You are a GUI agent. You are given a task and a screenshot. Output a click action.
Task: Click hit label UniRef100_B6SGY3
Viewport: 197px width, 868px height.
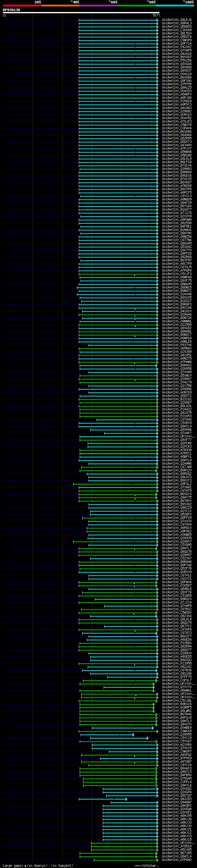point(177,494)
